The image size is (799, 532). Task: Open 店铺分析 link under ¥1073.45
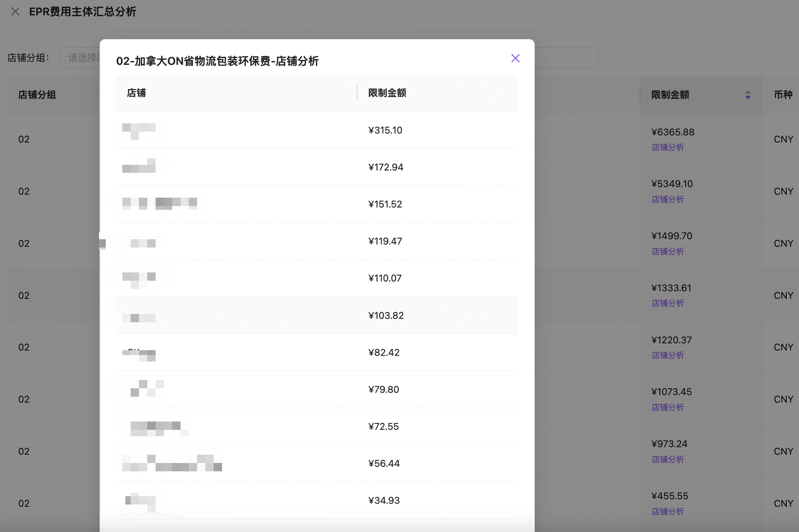tap(667, 407)
